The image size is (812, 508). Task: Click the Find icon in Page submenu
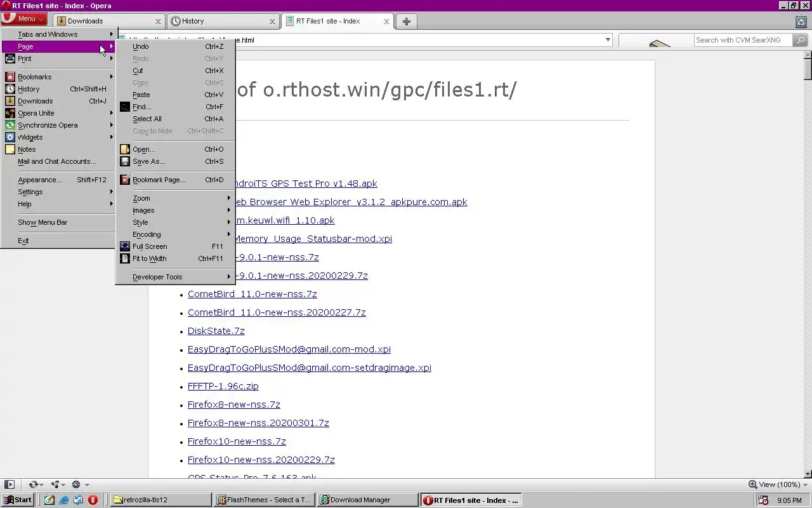[x=125, y=107]
